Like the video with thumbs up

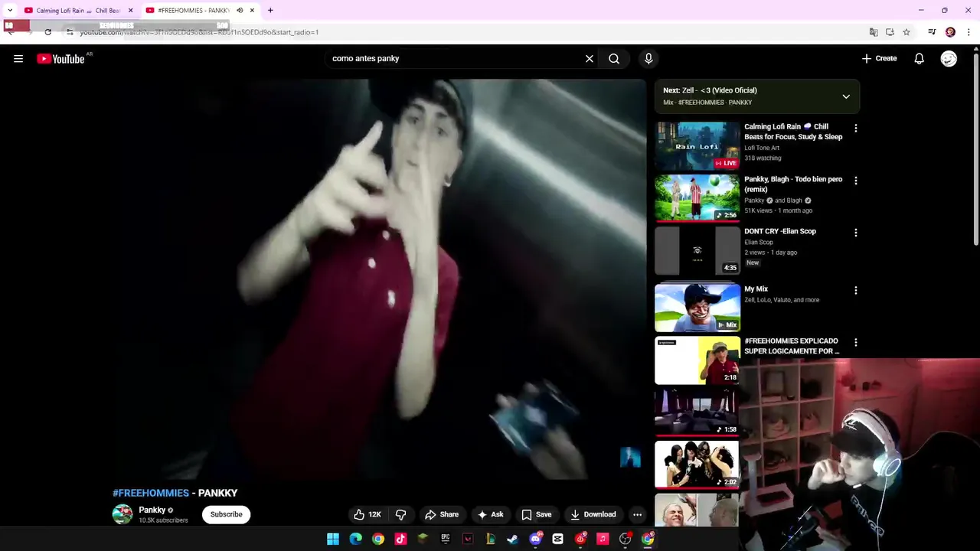coord(367,514)
